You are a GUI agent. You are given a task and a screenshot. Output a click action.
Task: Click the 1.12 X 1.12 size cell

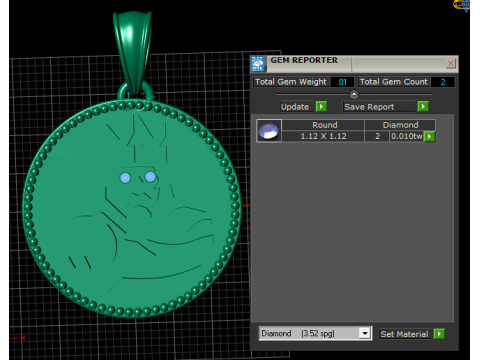tap(323, 136)
